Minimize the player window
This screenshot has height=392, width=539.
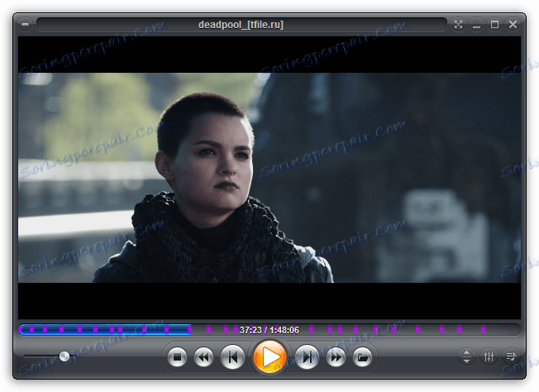(476, 25)
